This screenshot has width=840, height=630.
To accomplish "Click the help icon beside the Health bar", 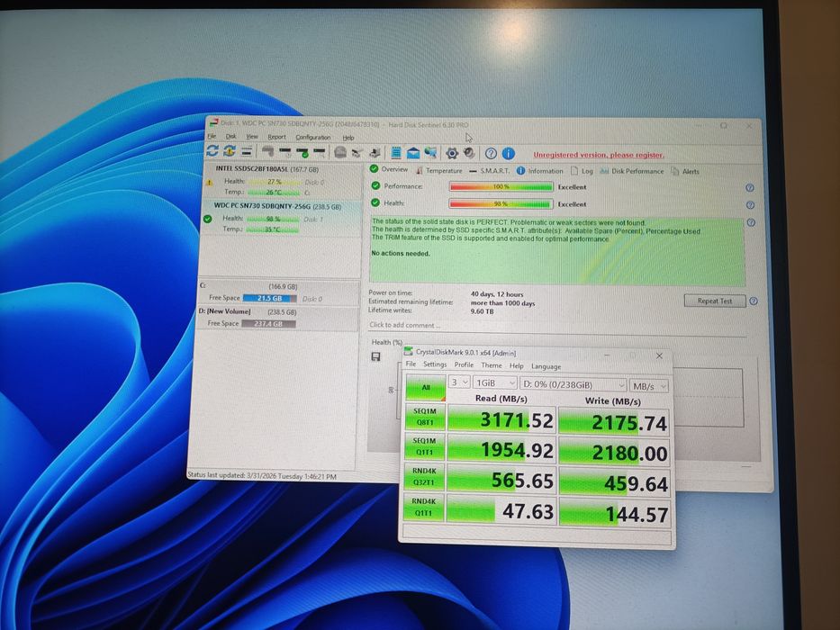I will point(750,205).
